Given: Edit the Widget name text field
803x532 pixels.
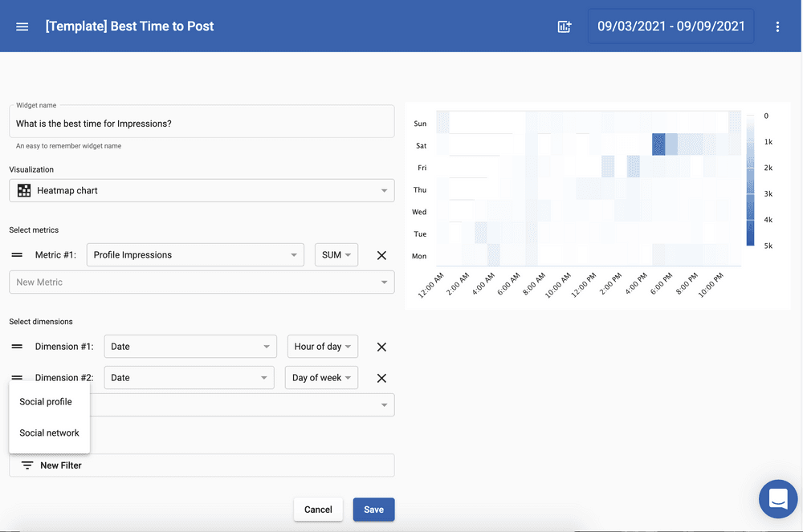Looking at the screenshot, I should (202, 124).
